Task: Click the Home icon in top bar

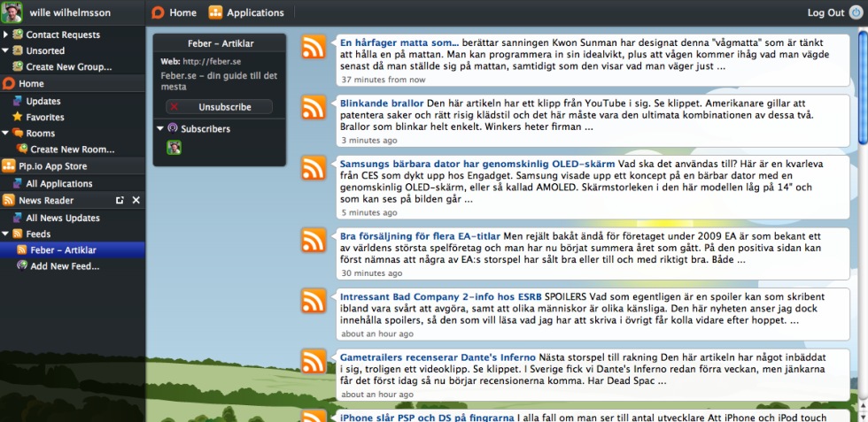Action: (158, 12)
